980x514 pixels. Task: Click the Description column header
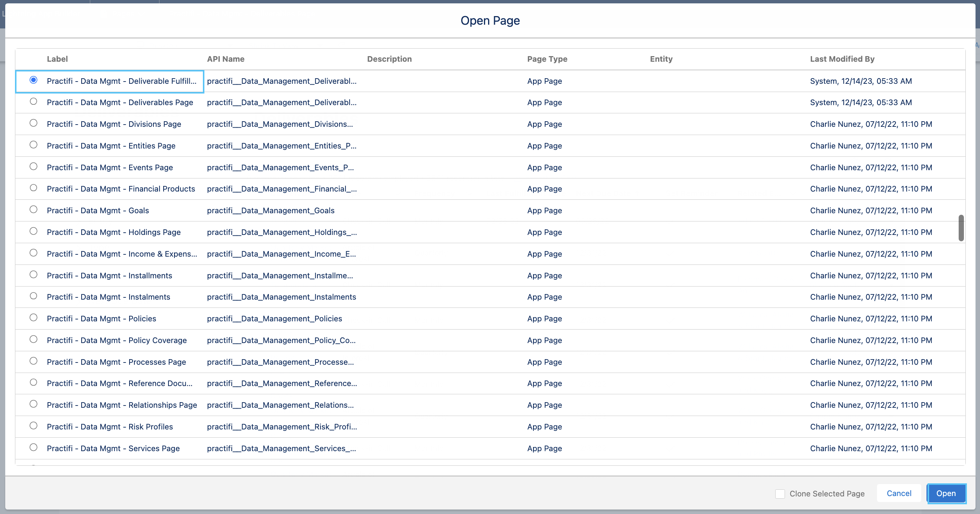click(x=389, y=59)
